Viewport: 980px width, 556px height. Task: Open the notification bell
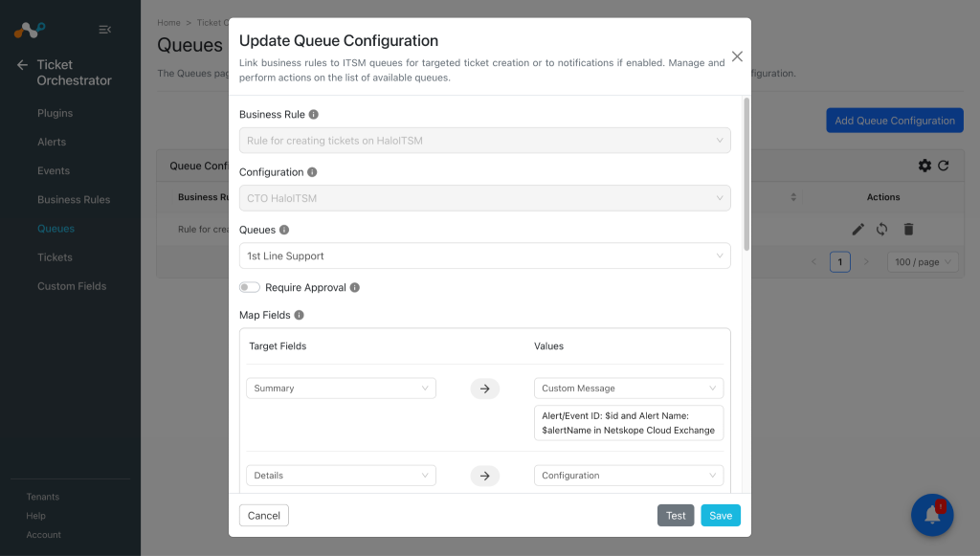[x=932, y=515]
